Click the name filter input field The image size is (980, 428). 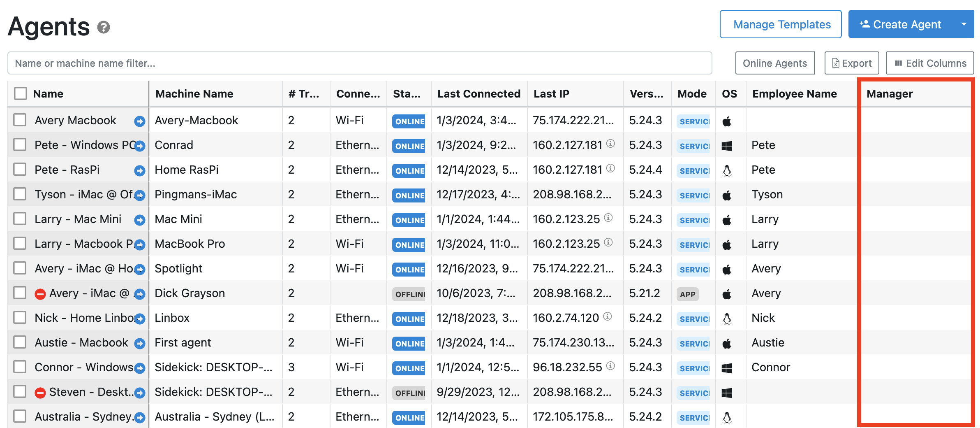[x=247, y=63]
